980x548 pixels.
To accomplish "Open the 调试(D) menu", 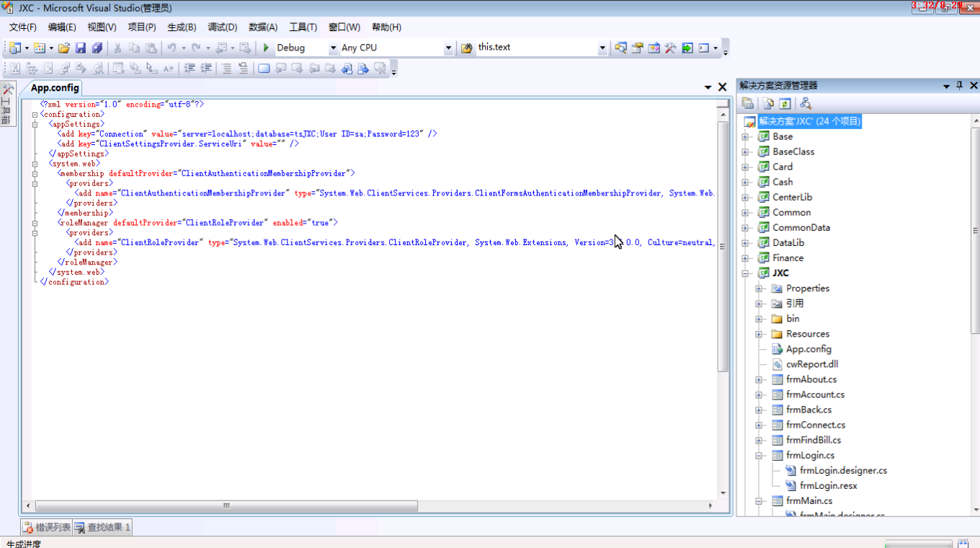I will coord(222,27).
